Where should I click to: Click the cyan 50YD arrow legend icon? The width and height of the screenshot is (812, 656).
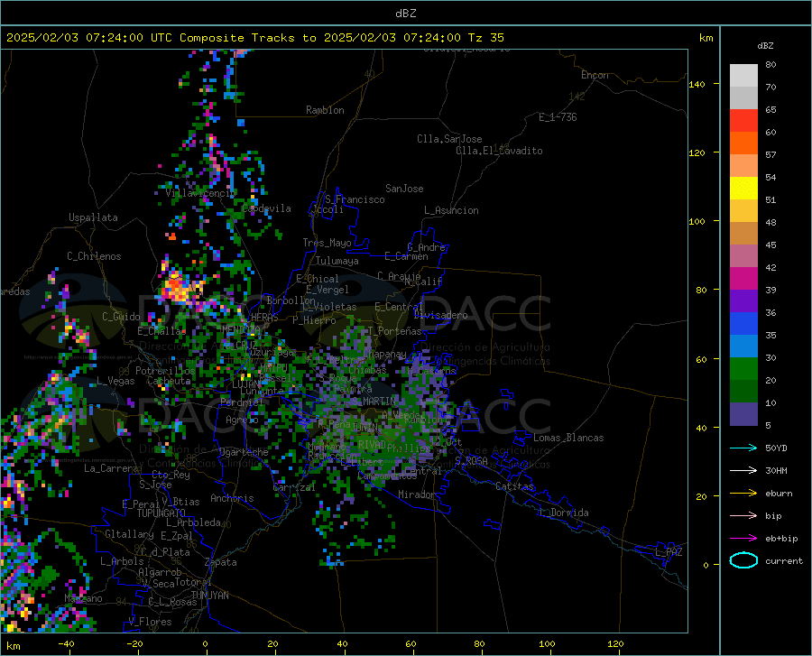(x=743, y=448)
